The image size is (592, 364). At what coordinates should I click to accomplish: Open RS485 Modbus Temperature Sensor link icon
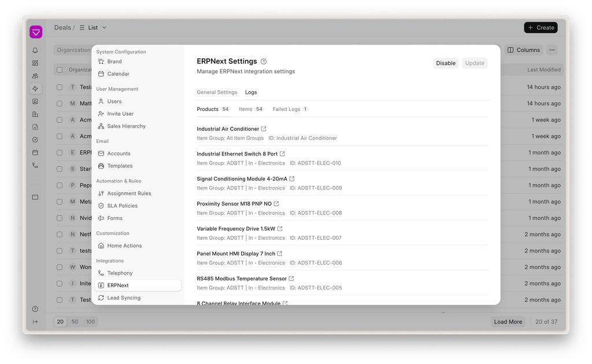(291, 278)
